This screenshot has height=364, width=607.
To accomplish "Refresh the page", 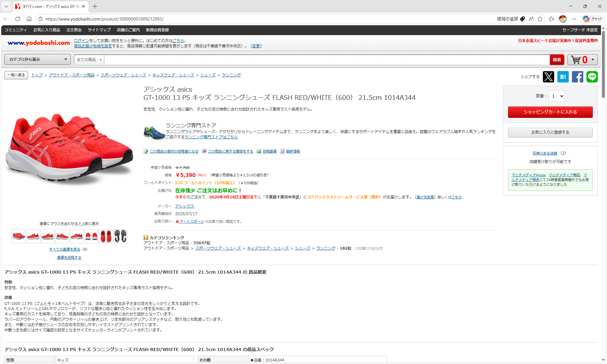I will 18,19.
